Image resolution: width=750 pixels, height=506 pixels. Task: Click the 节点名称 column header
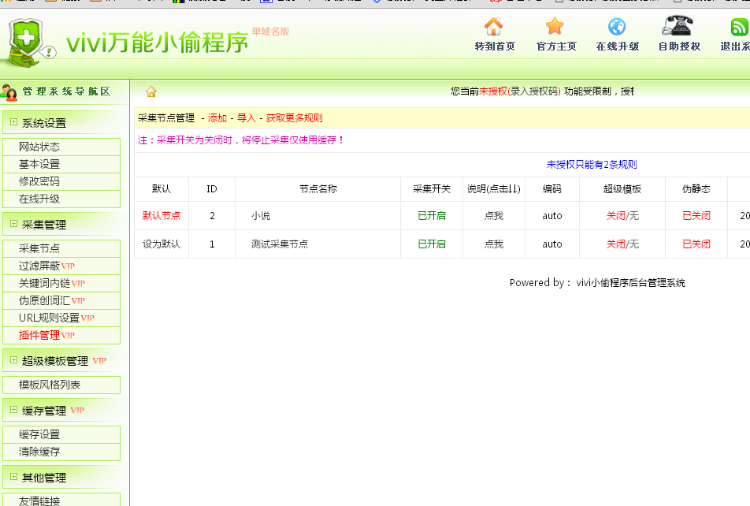click(x=318, y=189)
